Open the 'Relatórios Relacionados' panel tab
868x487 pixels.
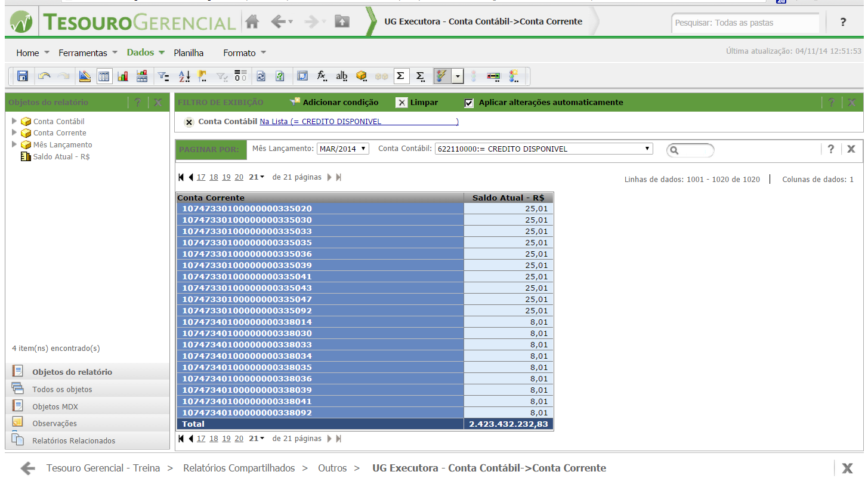87,440
